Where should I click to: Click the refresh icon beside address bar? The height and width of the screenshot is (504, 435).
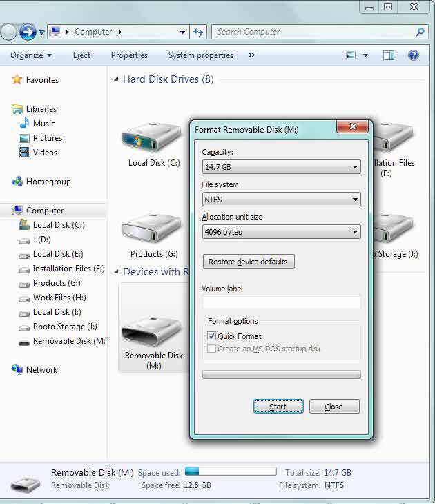click(x=199, y=32)
